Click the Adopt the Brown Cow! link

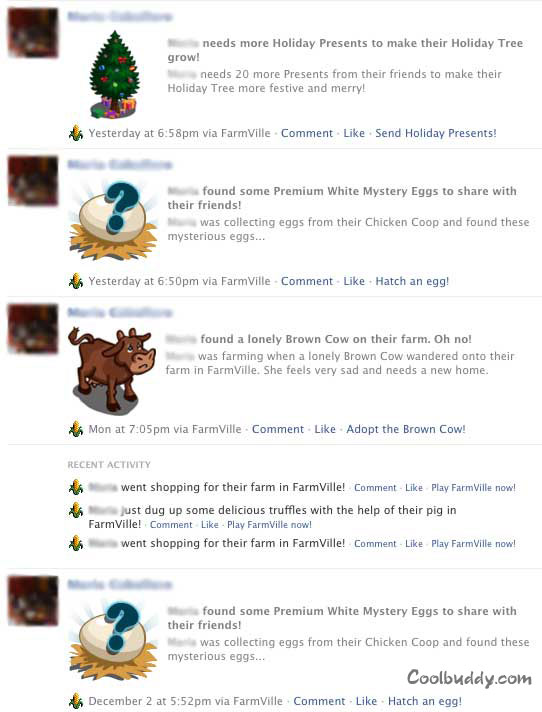point(406,429)
